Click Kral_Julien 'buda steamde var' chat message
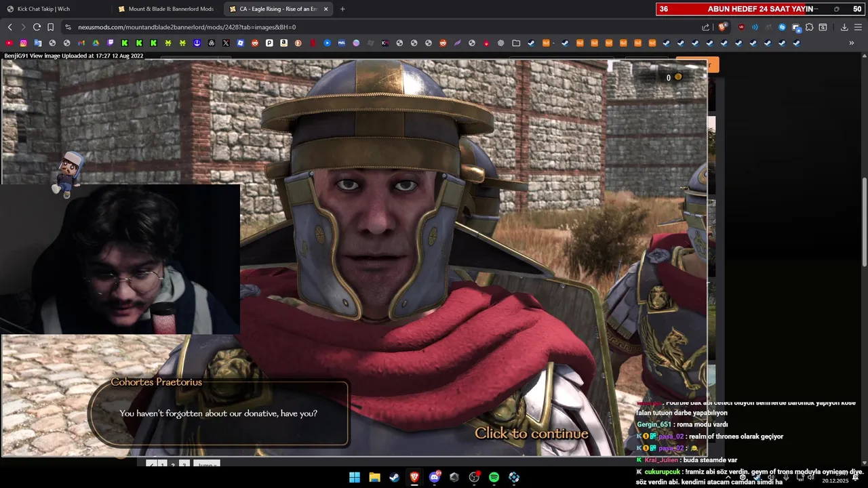 coord(686,460)
